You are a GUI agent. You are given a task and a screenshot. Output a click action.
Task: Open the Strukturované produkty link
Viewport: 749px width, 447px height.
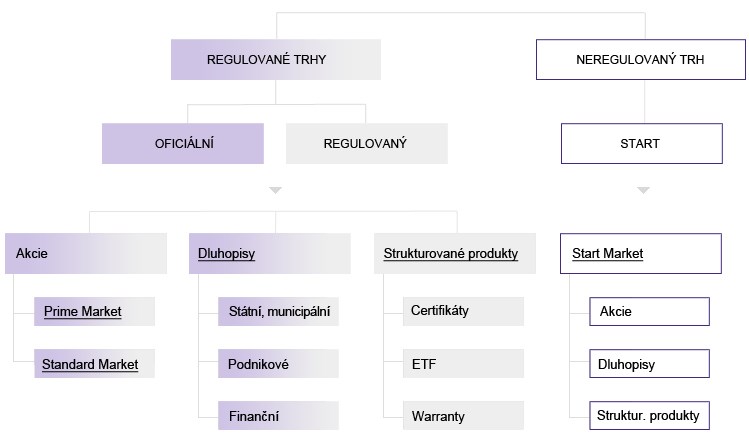[451, 254]
